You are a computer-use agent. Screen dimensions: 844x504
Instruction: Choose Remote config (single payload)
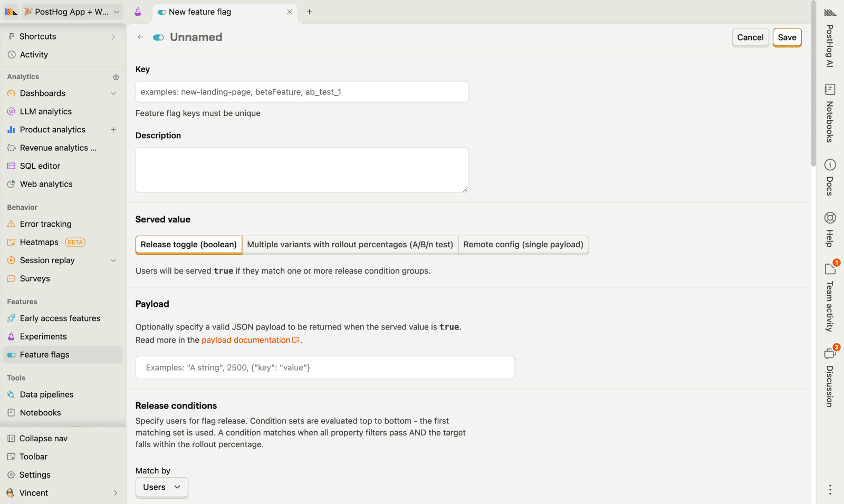click(x=523, y=244)
